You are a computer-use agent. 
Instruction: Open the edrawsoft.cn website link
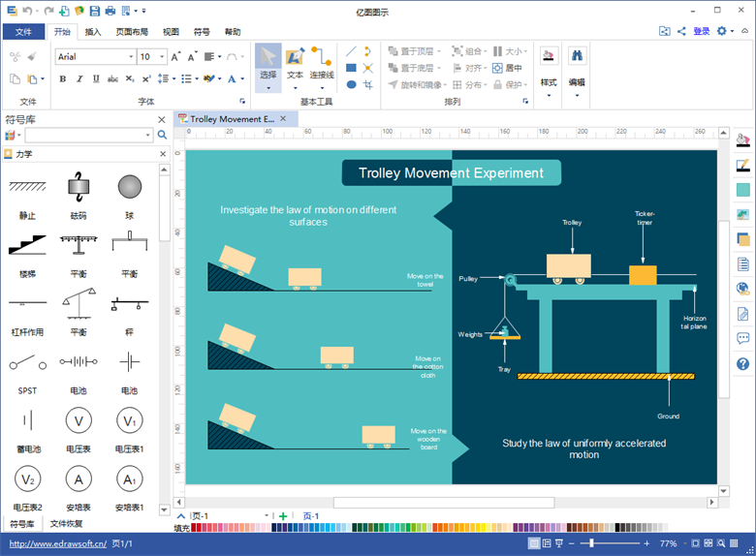click(x=58, y=543)
